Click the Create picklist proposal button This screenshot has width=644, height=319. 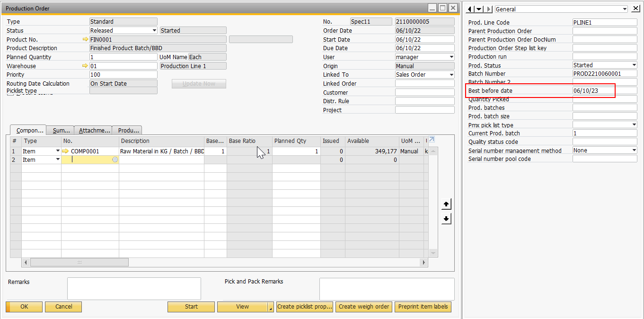click(x=305, y=307)
